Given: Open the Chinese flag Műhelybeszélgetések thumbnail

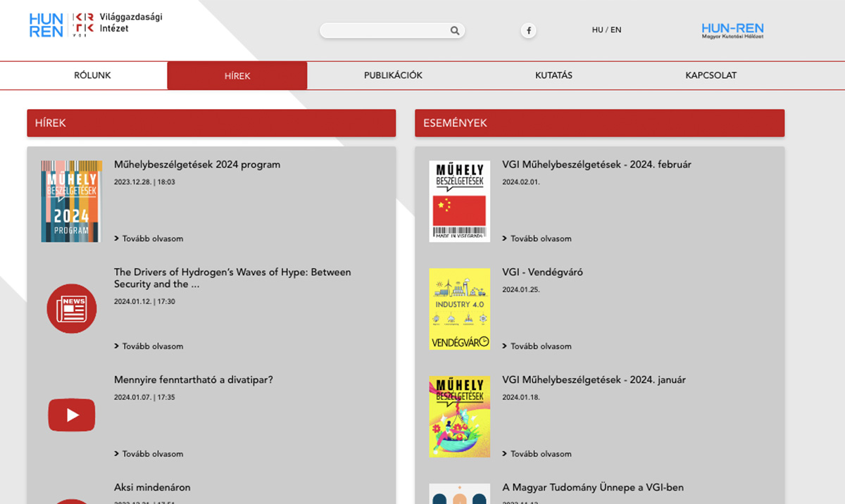Looking at the screenshot, I should pos(459,201).
